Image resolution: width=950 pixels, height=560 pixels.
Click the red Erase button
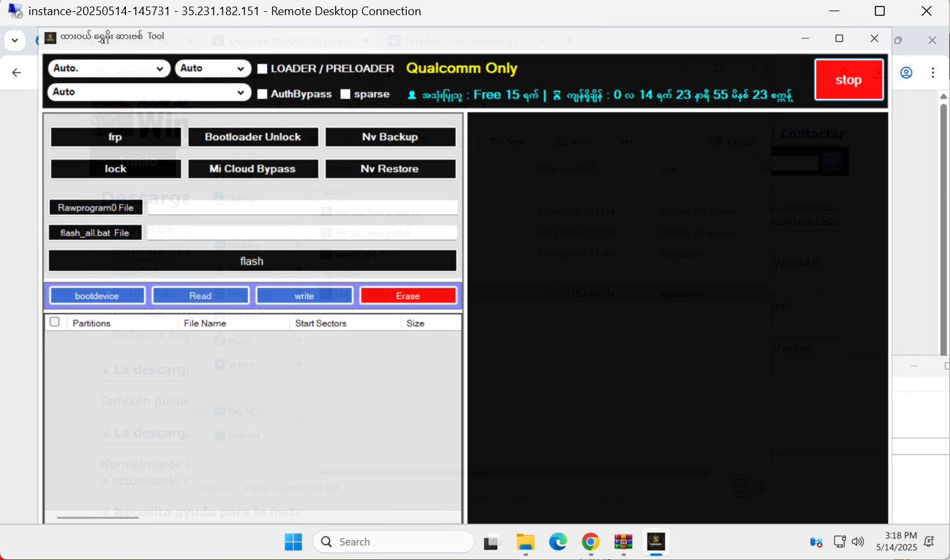[x=408, y=296]
